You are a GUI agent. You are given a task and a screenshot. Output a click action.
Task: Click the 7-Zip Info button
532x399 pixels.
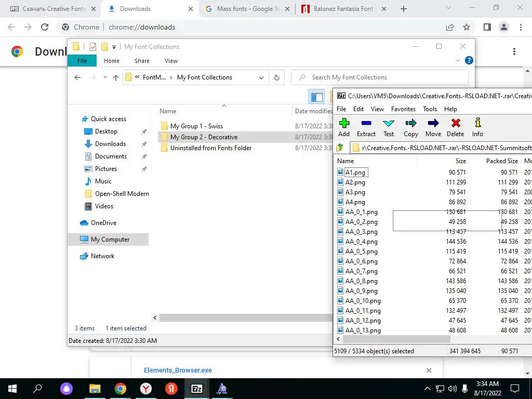click(x=477, y=128)
